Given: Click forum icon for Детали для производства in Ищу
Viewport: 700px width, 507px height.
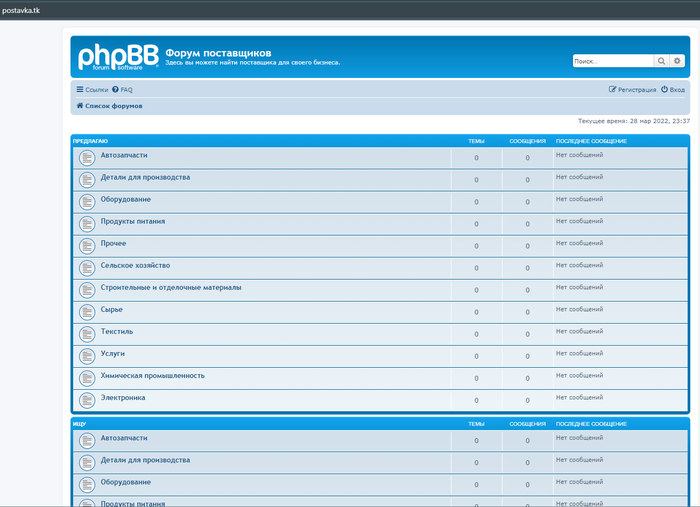Looking at the screenshot, I should (x=87, y=462).
